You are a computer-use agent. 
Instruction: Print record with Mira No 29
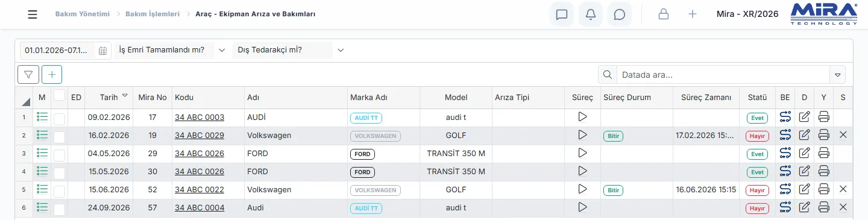tap(824, 153)
